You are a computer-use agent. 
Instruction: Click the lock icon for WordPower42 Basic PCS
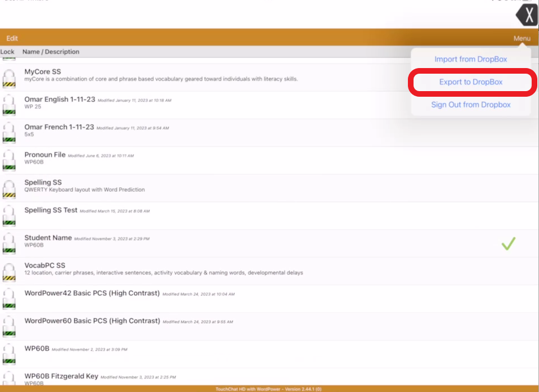coord(9,300)
